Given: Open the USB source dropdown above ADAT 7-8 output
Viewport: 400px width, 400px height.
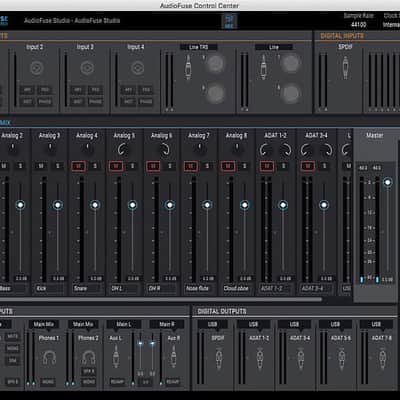Looking at the screenshot, I should click(376, 324).
